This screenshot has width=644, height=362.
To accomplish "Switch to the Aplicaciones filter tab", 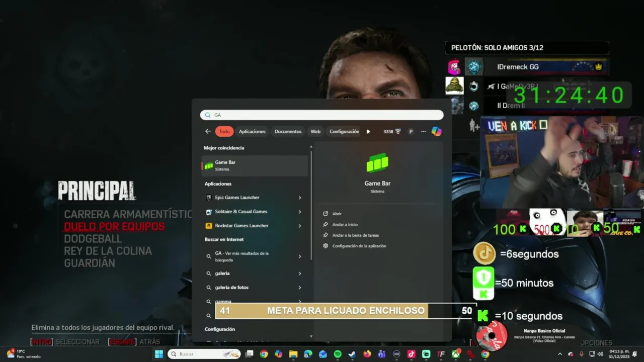I will [x=252, y=131].
